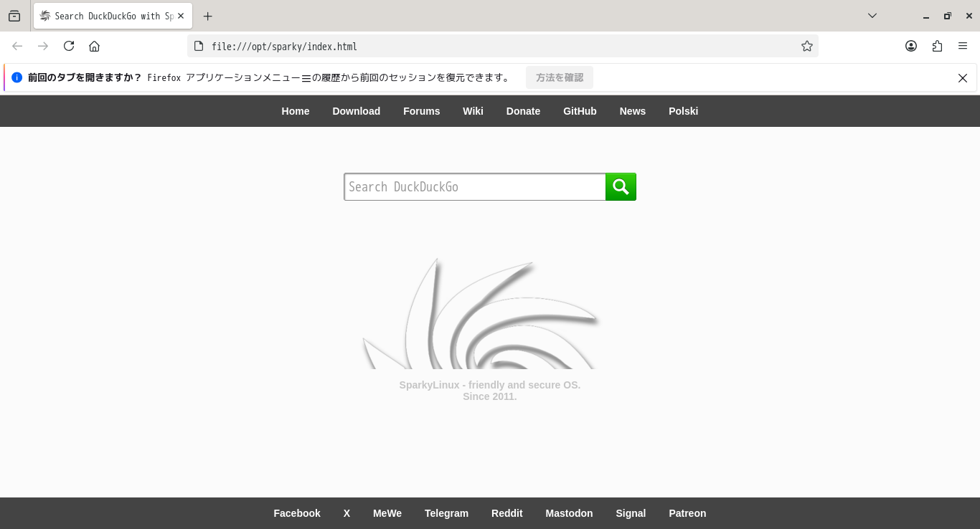Open the extensions puzzle icon
980x529 pixels.
[x=937, y=46]
